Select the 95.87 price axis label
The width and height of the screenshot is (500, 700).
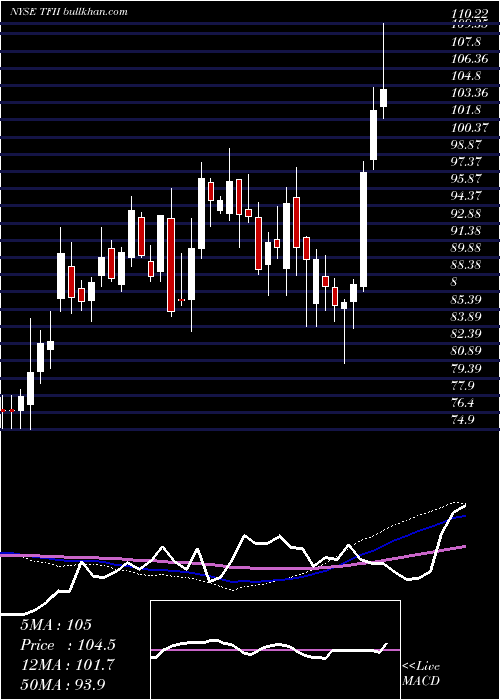(466, 179)
